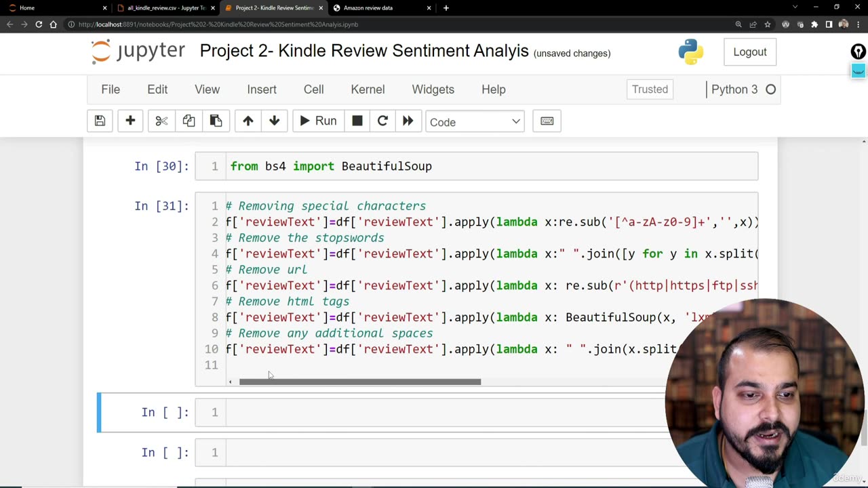Click the Run button
This screenshot has height=488, width=868.
318,121
